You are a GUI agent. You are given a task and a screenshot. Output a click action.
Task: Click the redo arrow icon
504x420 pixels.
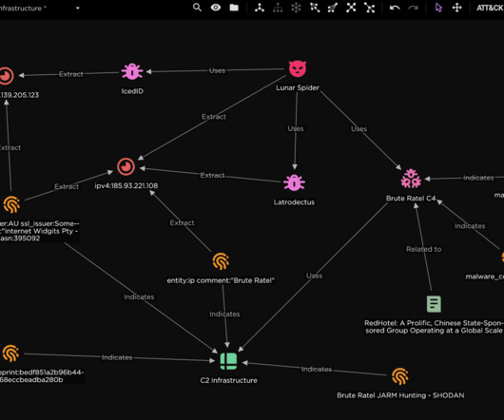pos(413,8)
